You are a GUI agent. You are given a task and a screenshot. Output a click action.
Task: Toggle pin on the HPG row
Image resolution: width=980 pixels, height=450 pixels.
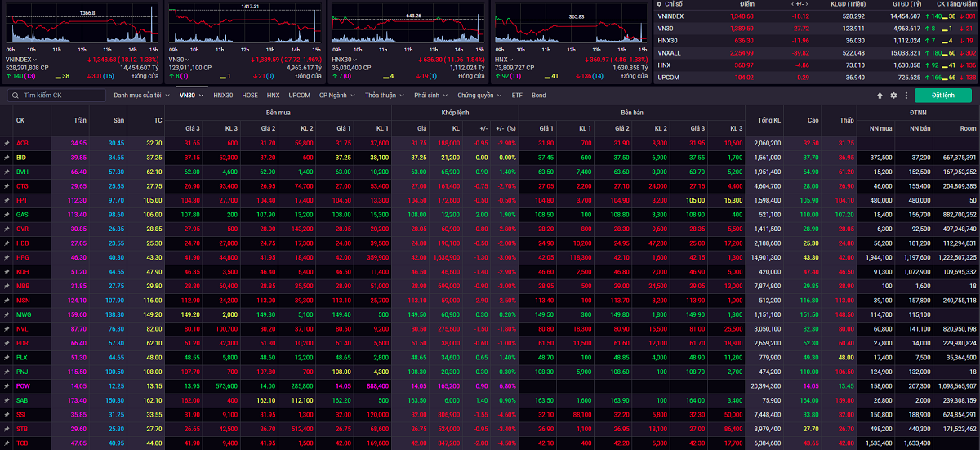point(7,257)
